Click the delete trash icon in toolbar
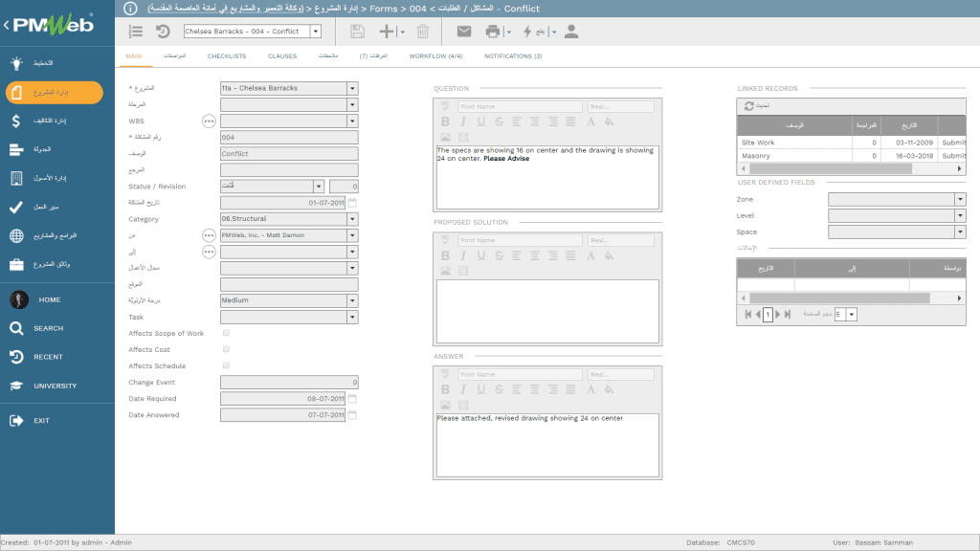 pyautogui.click(x=422, y=32)
